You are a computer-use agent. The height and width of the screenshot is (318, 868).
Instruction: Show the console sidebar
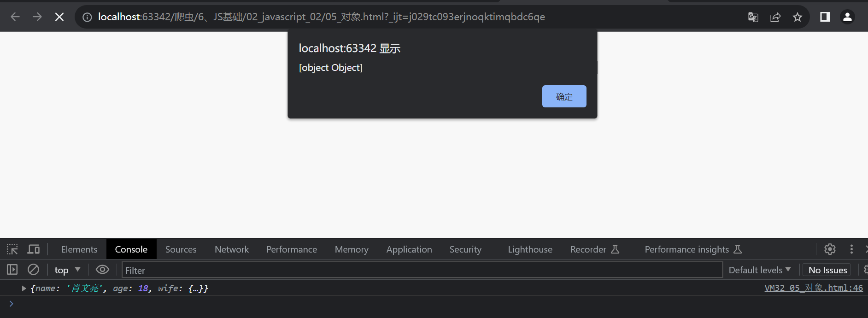[x=12, y=270]
